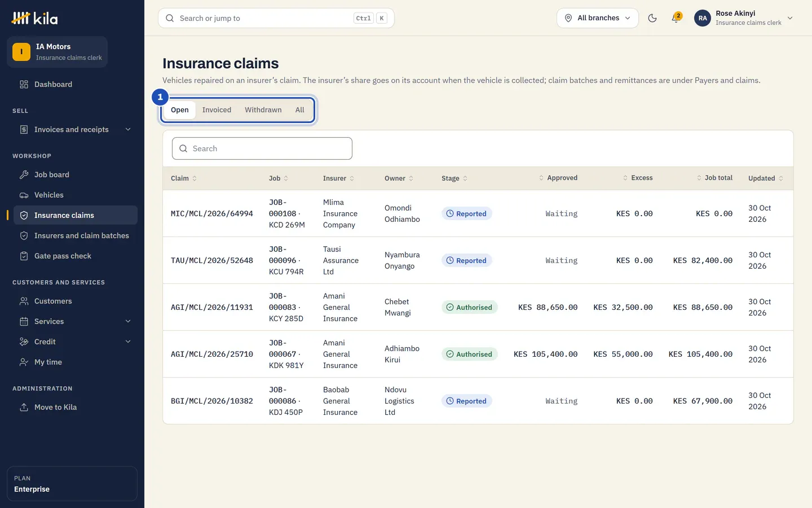Open claim BGI/MCL/2026/10382
The image size is (812, 508).
(x=212, y=401)
